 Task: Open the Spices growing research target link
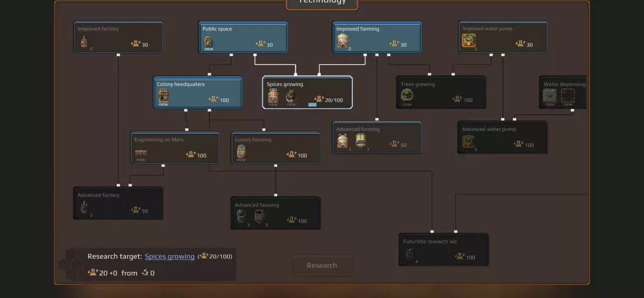pyautogui.click(x=170, y=256)
